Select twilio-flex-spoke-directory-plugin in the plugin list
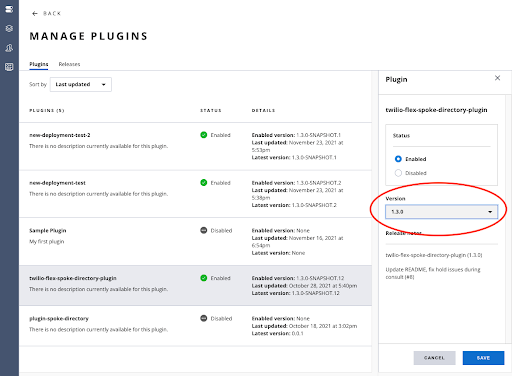The height and width of the screenshot is (376, 512). coord(73,278)
